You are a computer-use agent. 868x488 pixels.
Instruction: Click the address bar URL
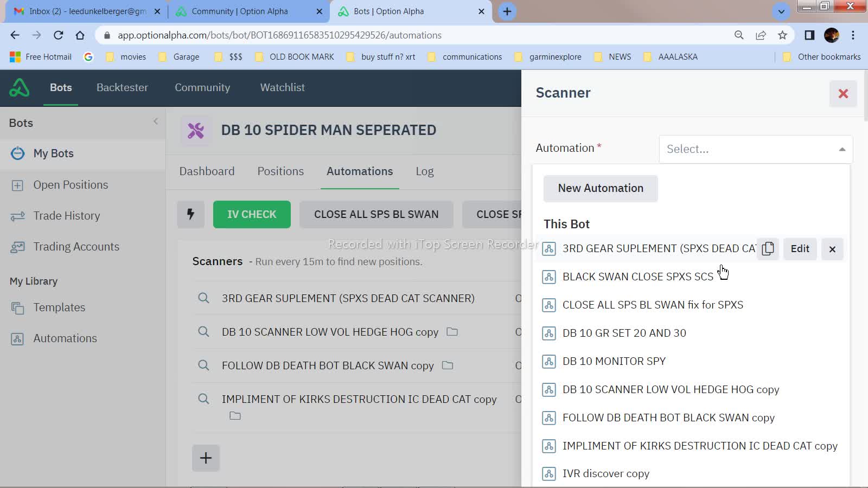279,35
